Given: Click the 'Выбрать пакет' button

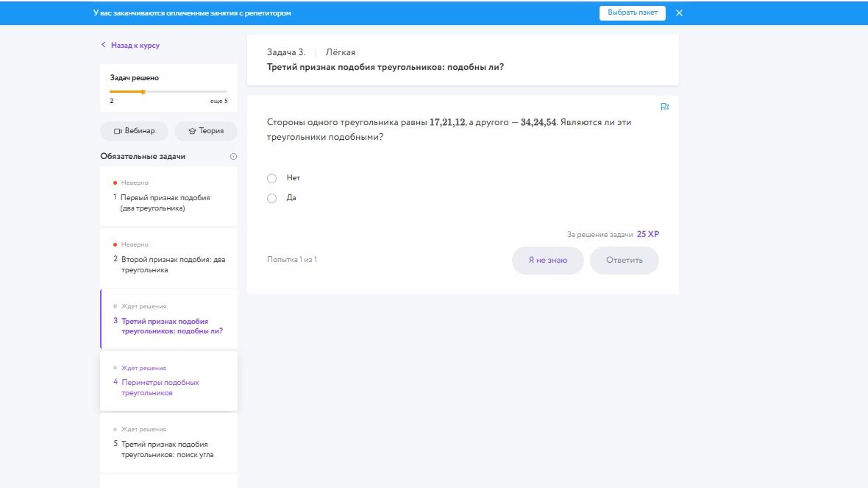Looking at the screenshot, I should click(x=632, y=13).
